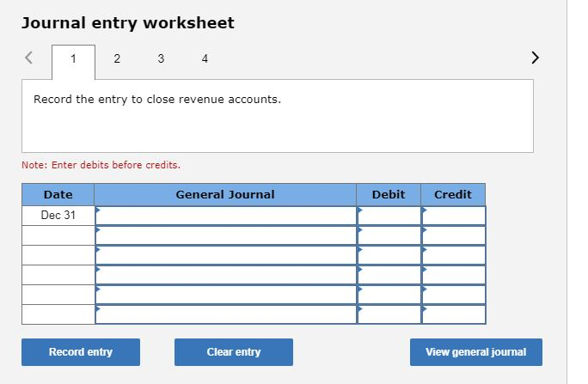Click the Record entry button
The height and width of the screenshot is (384, 588).
[81, 352]
